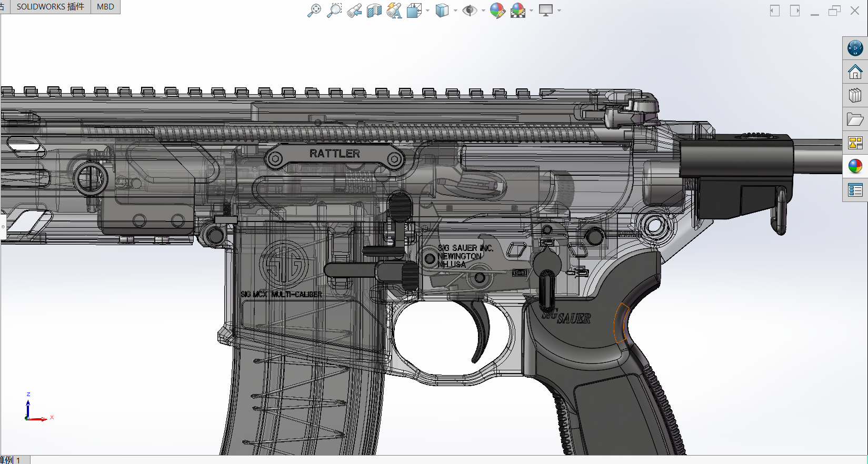This screenshot has width=868, height=464.
Task: Open SOLIDWORKS Resources home tab
Action: pos(855,72)
